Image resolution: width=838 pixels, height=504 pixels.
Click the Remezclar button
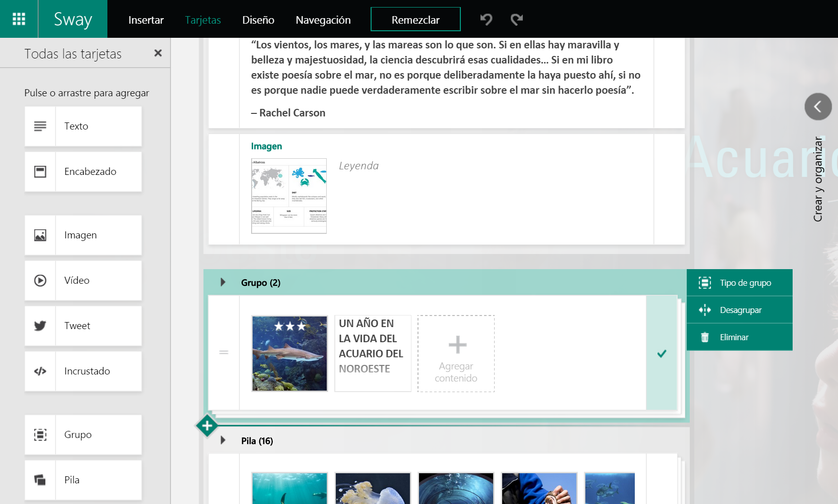(415, 20)
